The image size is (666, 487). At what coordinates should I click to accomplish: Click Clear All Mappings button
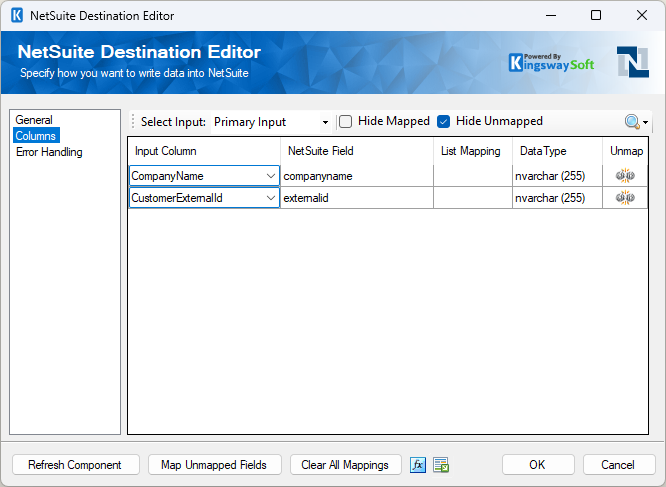345,464
